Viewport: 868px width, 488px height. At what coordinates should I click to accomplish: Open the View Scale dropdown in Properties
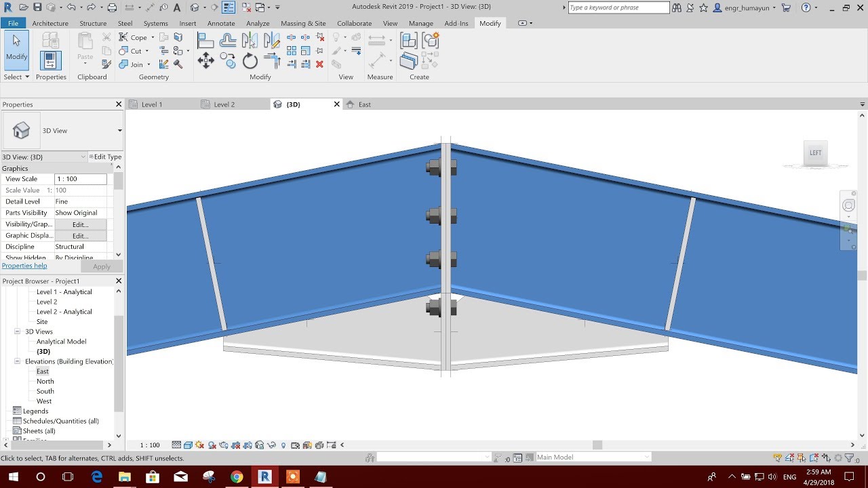[x=83, y=178]
